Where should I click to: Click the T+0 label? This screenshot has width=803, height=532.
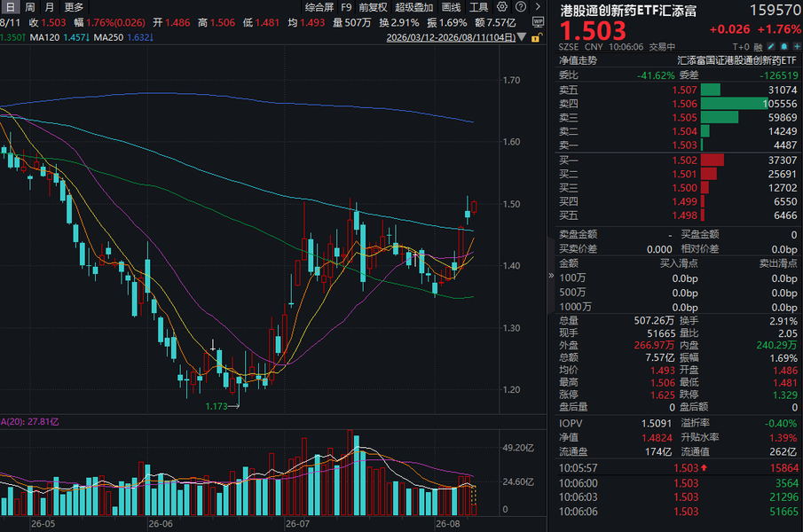(741, 47)
